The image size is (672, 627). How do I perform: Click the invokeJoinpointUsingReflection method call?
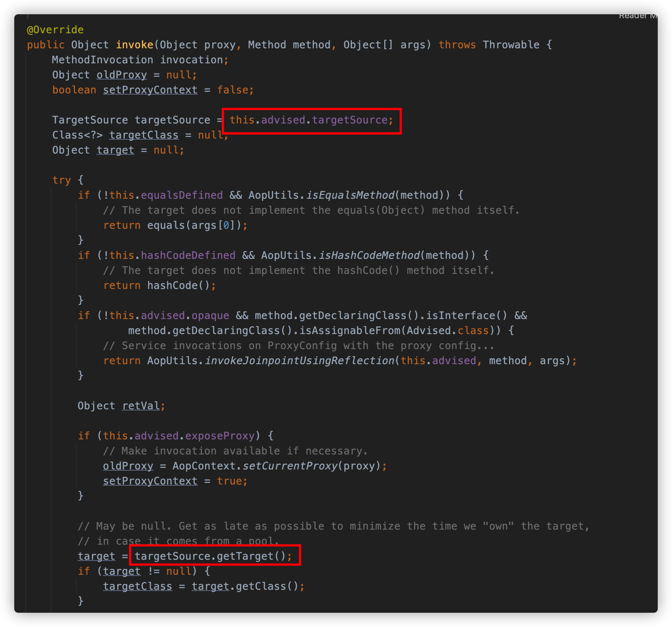299,361
